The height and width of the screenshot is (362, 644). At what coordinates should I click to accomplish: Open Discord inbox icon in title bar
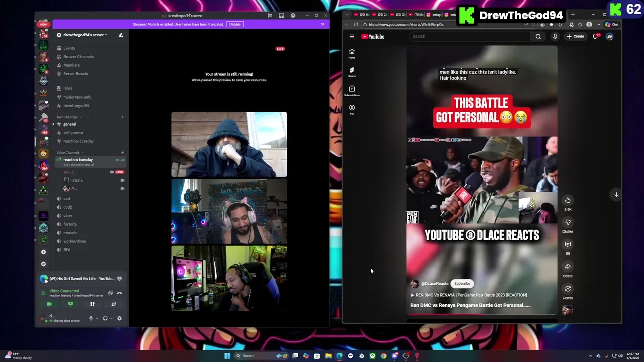coord(281,15)
